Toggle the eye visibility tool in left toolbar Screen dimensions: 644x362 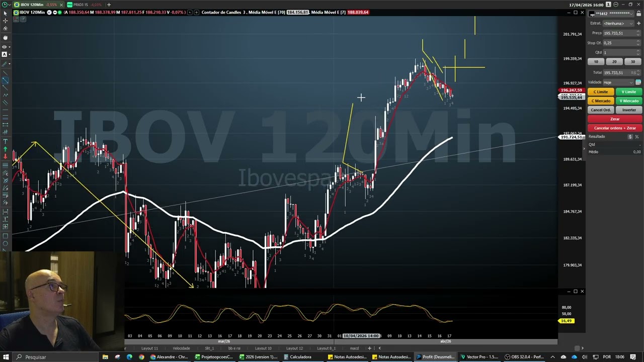click(x=6, y=46)
